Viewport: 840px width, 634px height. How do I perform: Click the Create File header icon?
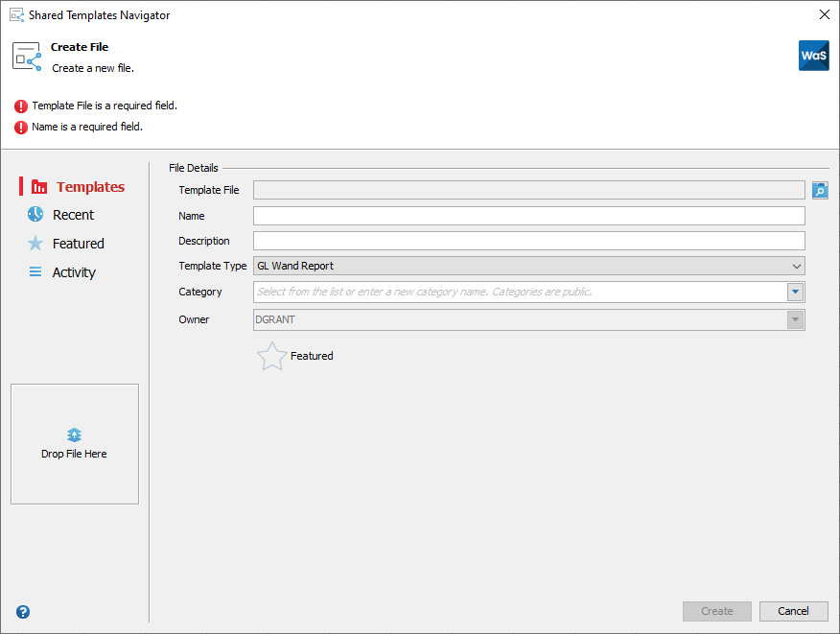pos(26,55)
